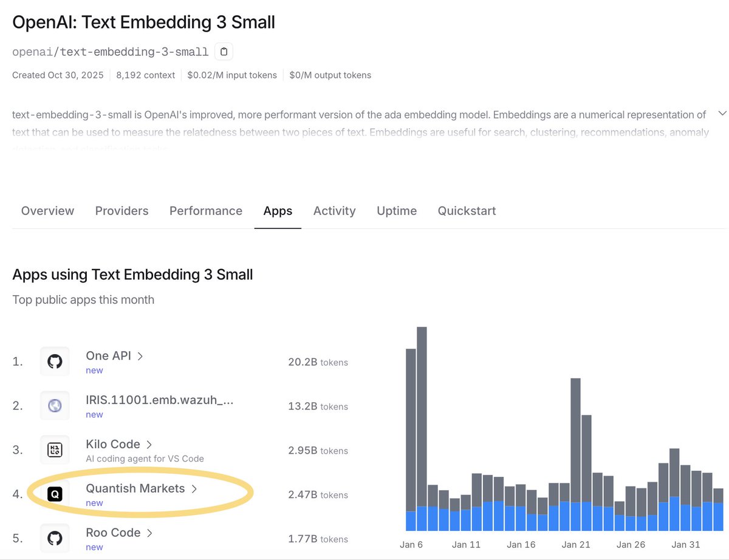Open the Uptime tab
Screen dimensions: 729x560
point(397,211)
